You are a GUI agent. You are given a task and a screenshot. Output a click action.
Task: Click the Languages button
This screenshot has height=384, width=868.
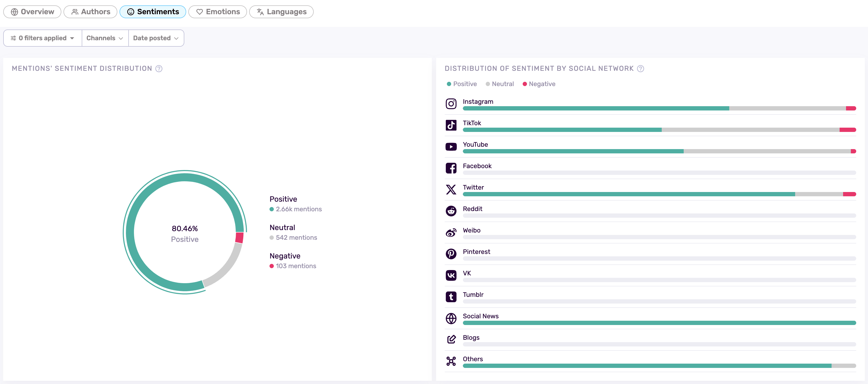click(x=281, y=12)
